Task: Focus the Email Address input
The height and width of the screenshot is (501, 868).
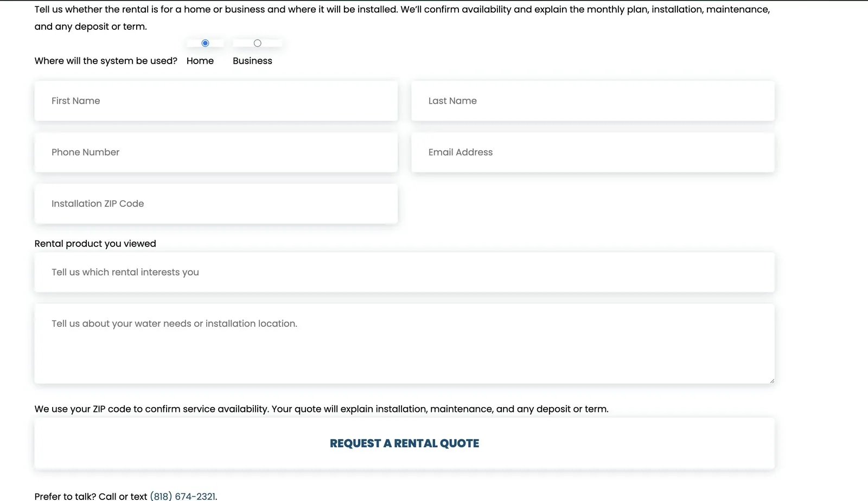Action: (x=593, y=153)
